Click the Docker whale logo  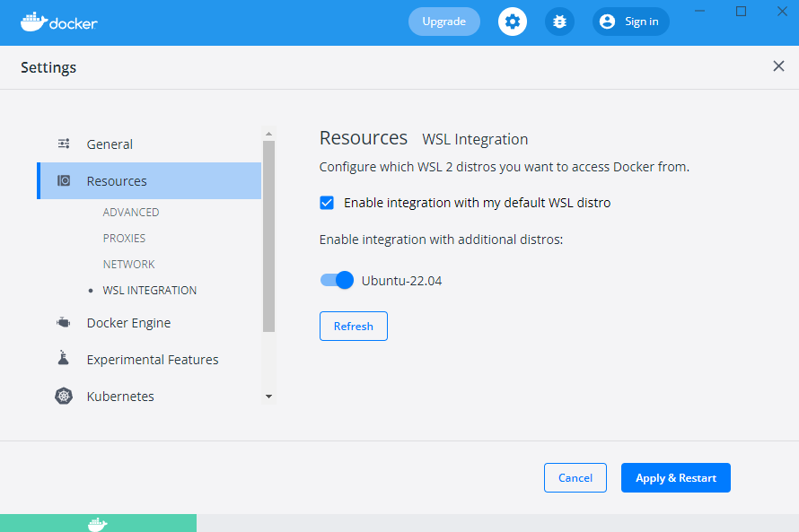coord(58,22)
